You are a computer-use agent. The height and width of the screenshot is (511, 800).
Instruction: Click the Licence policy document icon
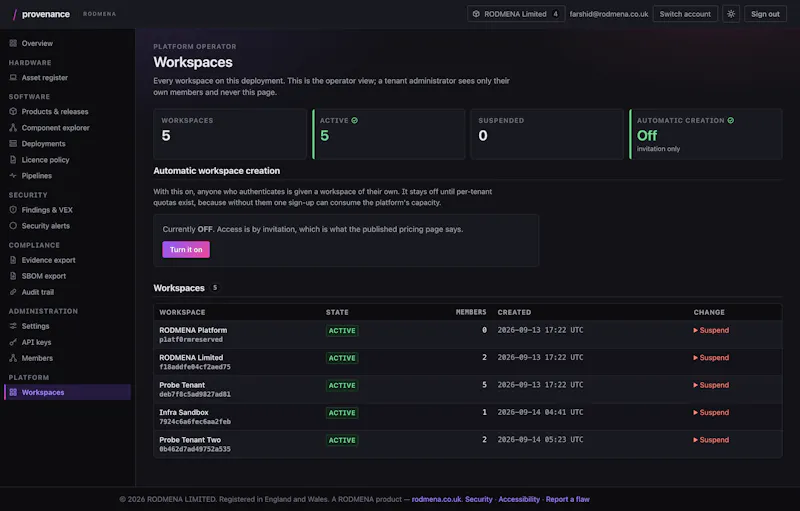click(13, 160)
